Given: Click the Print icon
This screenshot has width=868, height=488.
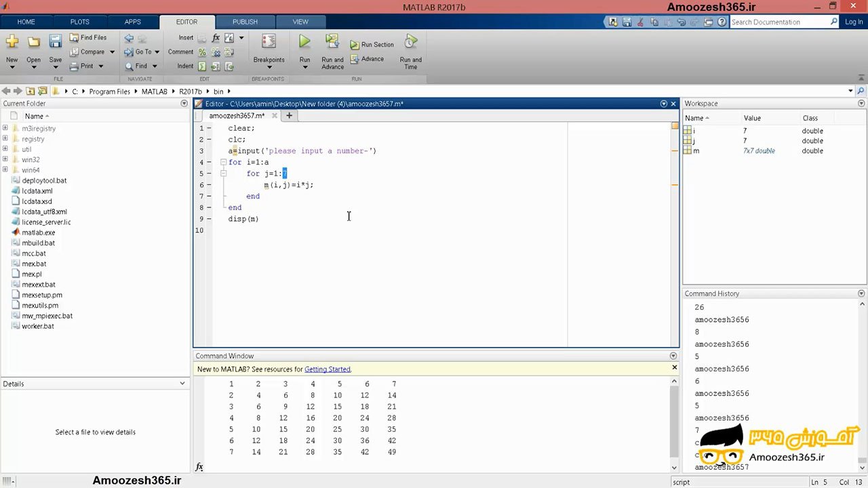Looking at the screenshot, I should point(75,66).
